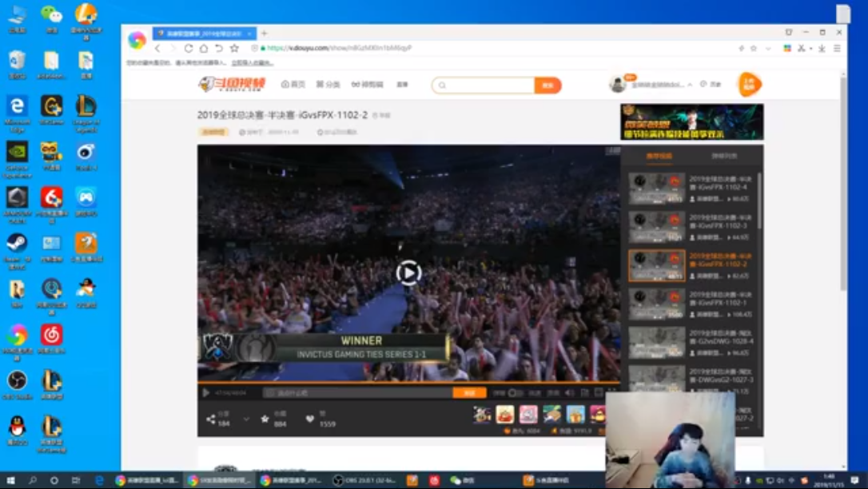Screen dimensions: 868x489
Task: Expand the chevron next to share
Action: (x=246, y=419)
